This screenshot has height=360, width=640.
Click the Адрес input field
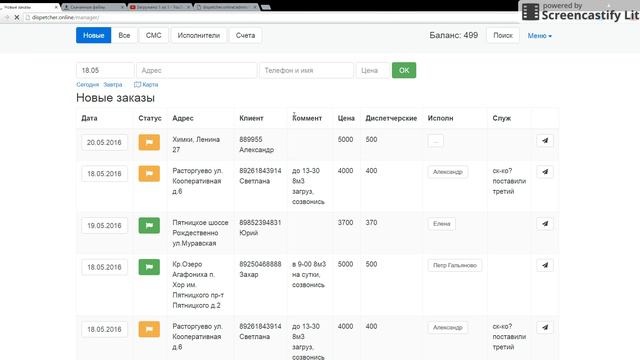197,70
